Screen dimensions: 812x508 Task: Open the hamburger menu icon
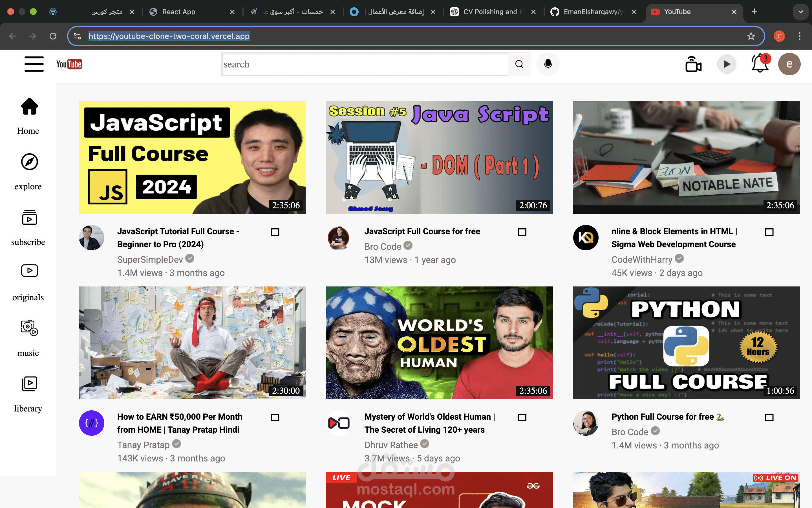(x=34, y=64)
